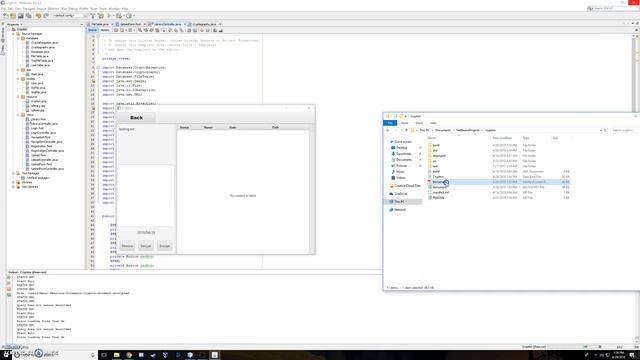This screenshot has height=360, width=640.
Task: Open the Debug menu in NetBeans
Action: coord(73,9)
